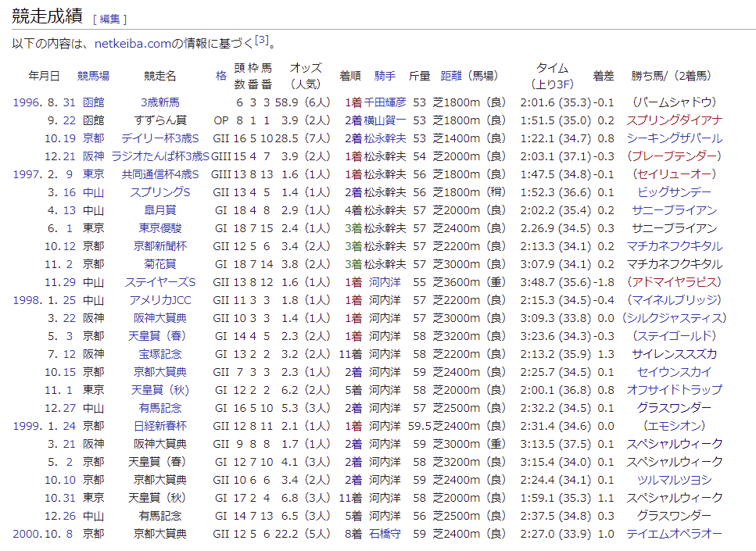
Task: Open the 共同通信杯4歳S race page
Action: click(x=159, y=174)
